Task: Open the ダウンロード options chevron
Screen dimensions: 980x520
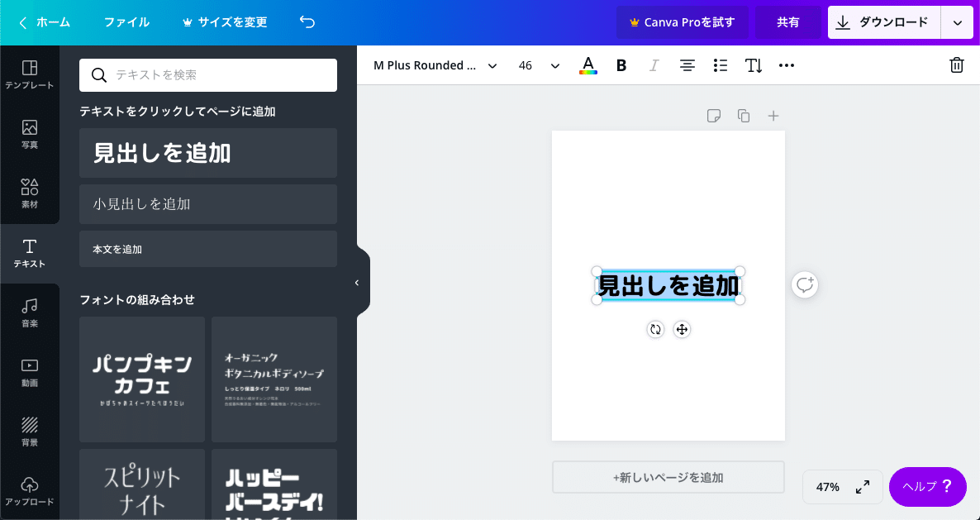Action: click(x=957, y=22)
